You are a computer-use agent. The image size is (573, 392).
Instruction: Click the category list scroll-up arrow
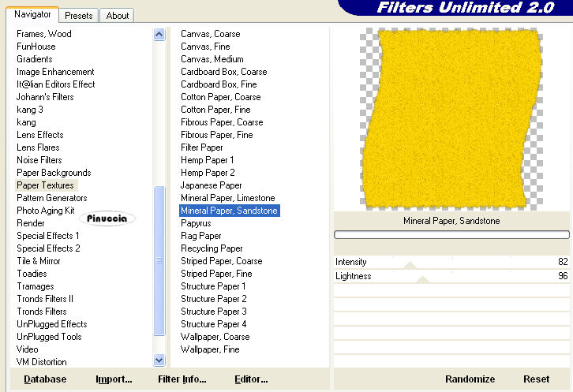pyautogui.click(x=159, y=35)
